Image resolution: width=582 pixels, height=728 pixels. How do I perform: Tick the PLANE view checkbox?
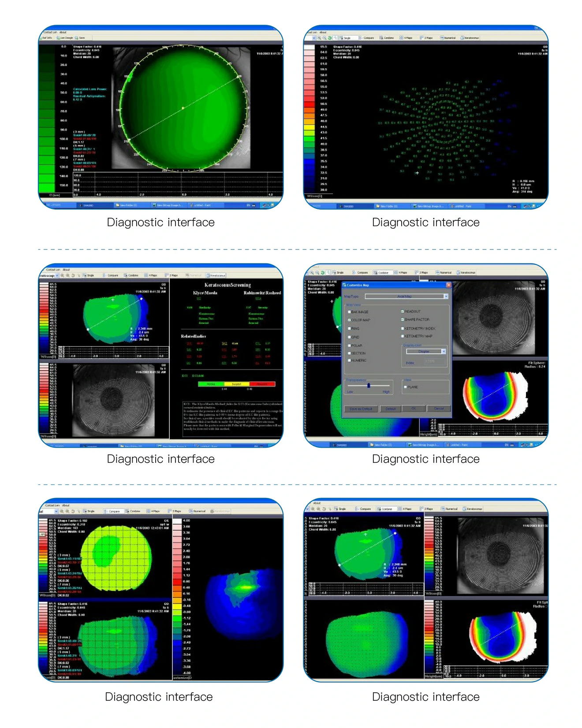point(405,387)
